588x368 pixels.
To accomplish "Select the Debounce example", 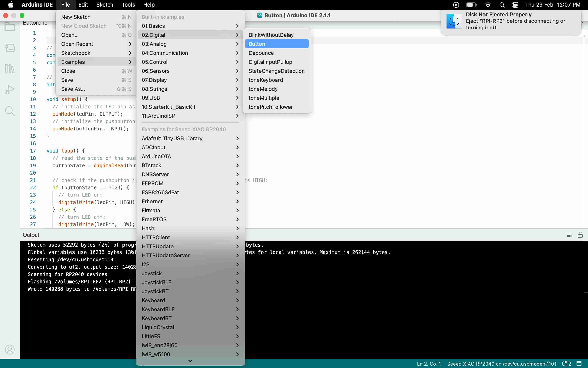I will pyautogui.click(x=277, y=53).
